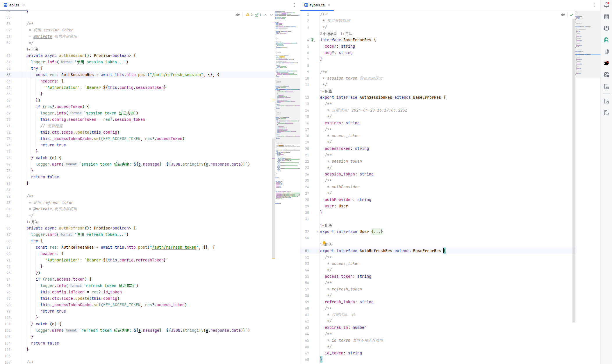Click '1+ 用法' hint above AuthSessionRes interface
Screen dimensions: 612x364
(x=326, y=91)
